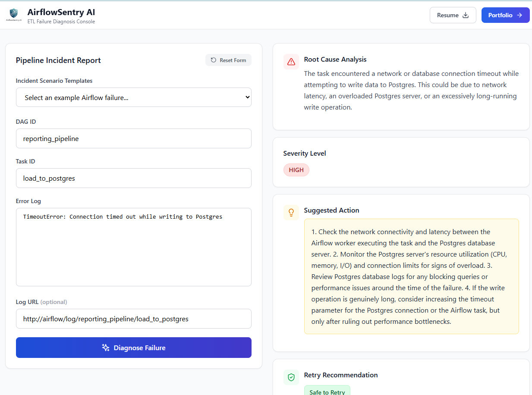
Task: Click the Error Log label
Action: tap(28, 201)
